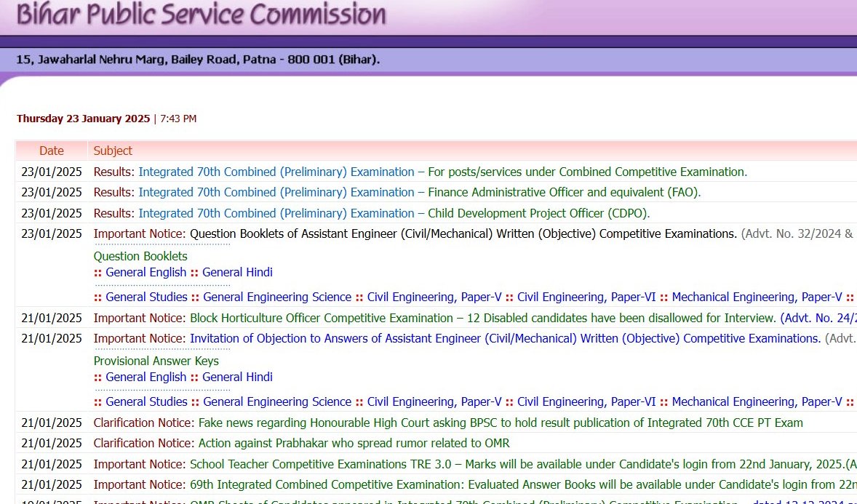This screenshot has width=857, height=504.
Task: Click the 23/01/2025 date beside the CDPO result
Action: (x=52, y=213)
